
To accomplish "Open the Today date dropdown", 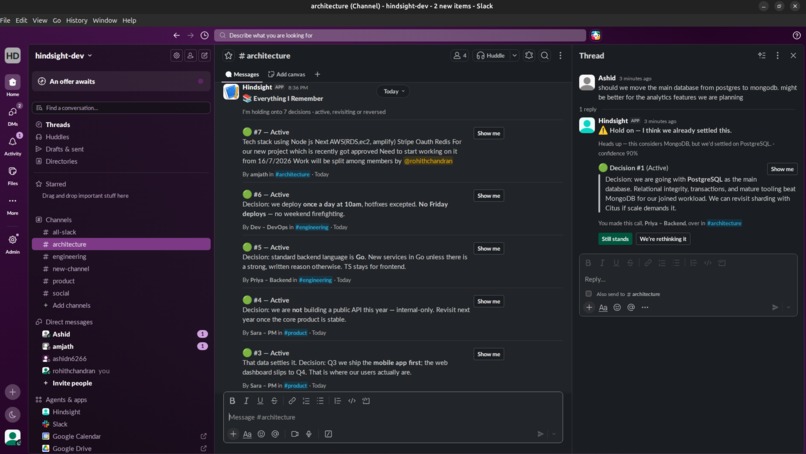I will click(x=393, y=91).
